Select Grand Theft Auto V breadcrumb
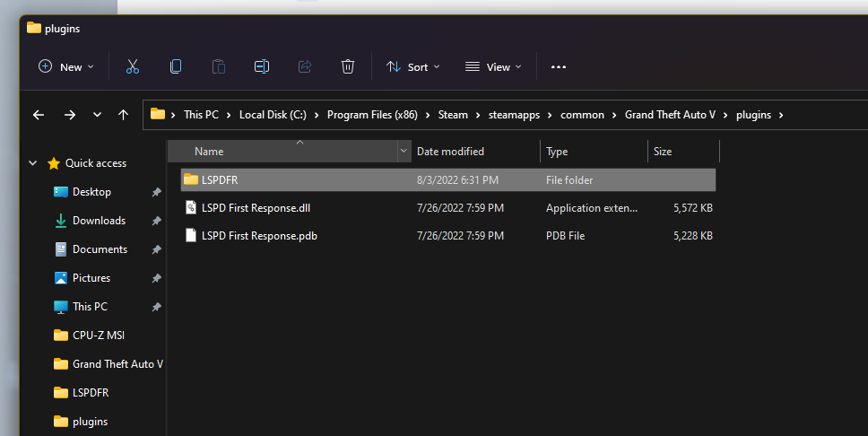868x436 pixels. point(671,115)
